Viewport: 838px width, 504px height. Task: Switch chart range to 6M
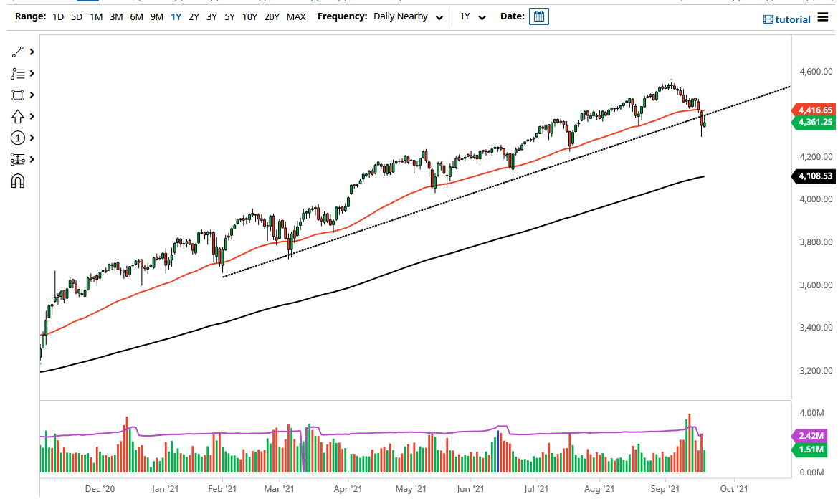pyautogui.click(x=136, y=16)
